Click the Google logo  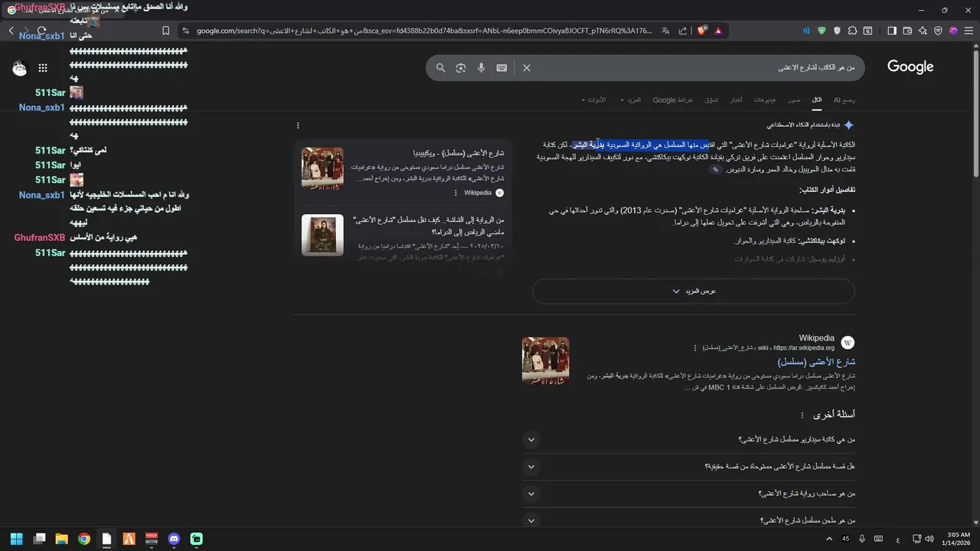coord(910,67)
